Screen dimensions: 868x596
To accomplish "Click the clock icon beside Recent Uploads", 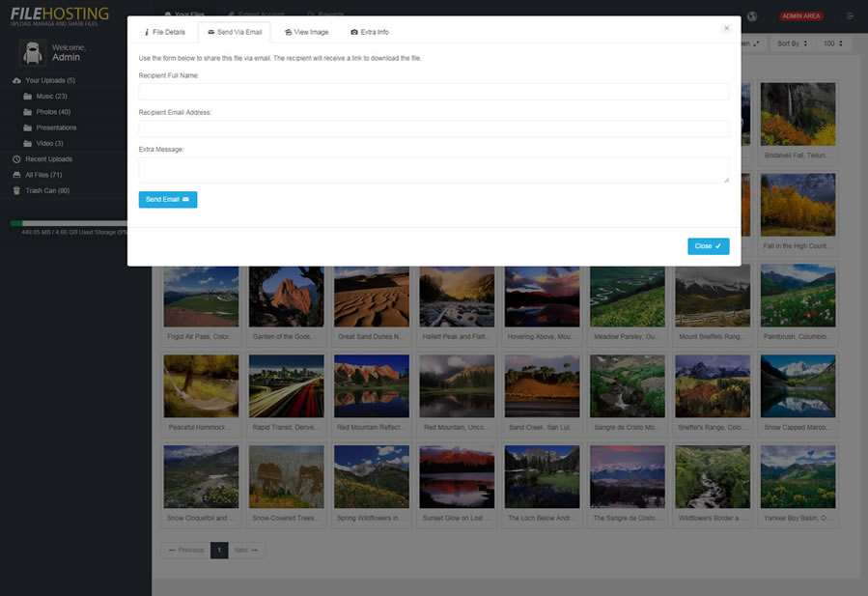I will [16, 159].
